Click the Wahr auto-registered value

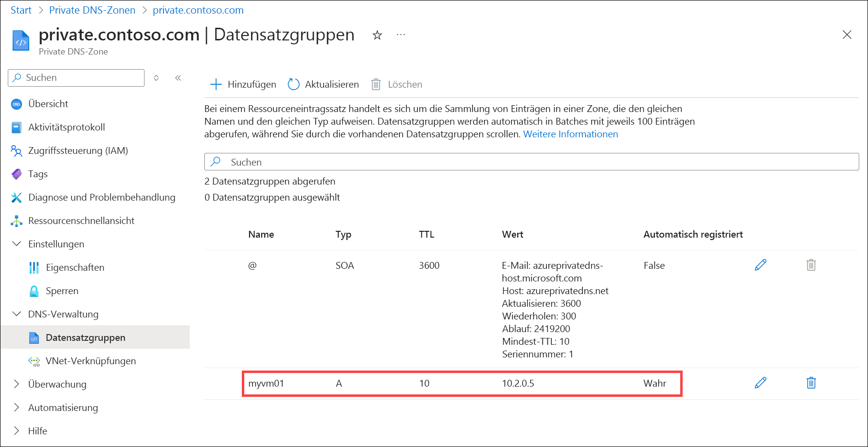coord(654,383)
